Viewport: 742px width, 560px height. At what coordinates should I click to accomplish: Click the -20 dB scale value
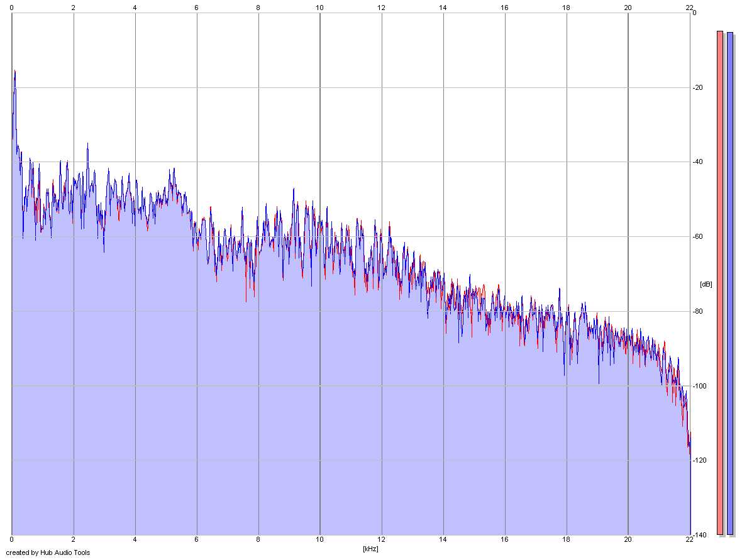698,87
